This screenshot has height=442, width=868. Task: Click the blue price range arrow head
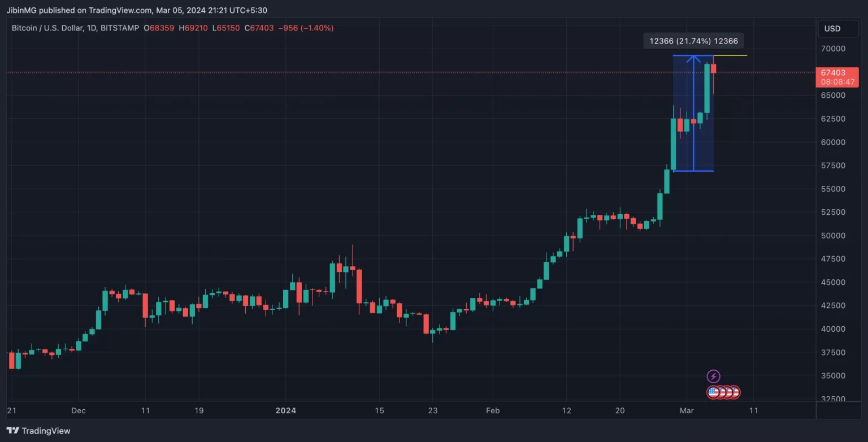pos(693,58)
